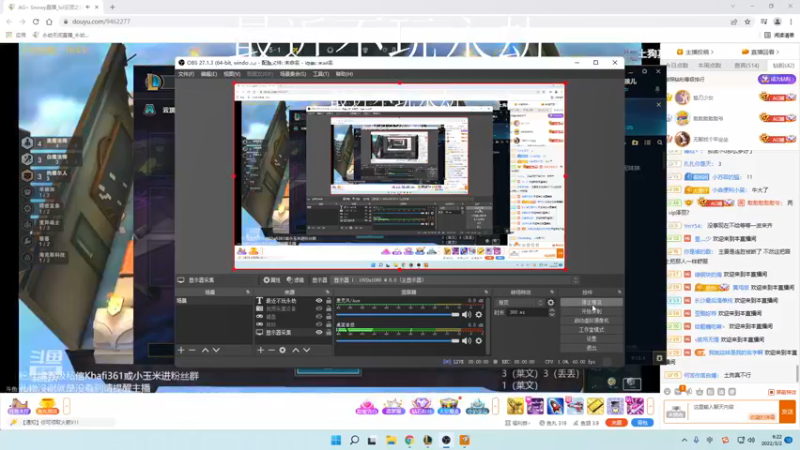Image resolution: width=800 pixels, height=450 pixels.
Task: Click the 设置 button in controls panel
Action: pos(591,338)
